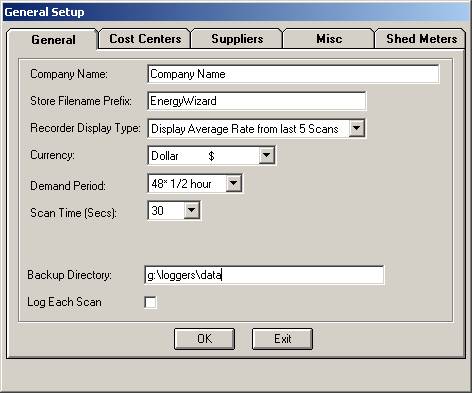Click the 48* 1/2 hour combo box text

pos(181,184)
